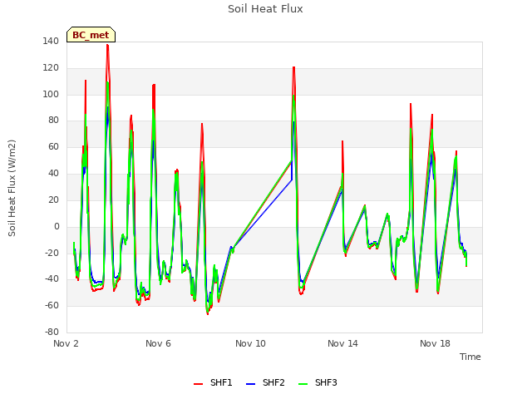The width and height of the screenshot is (532, 399).
Task: Click the Time x-axis title
Action: click(470, 357)
